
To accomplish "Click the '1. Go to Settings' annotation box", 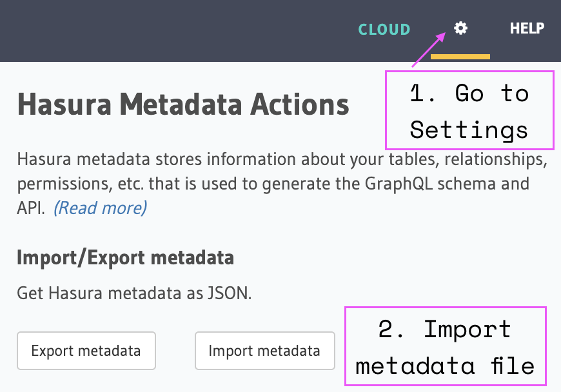I will coord(469,110).
